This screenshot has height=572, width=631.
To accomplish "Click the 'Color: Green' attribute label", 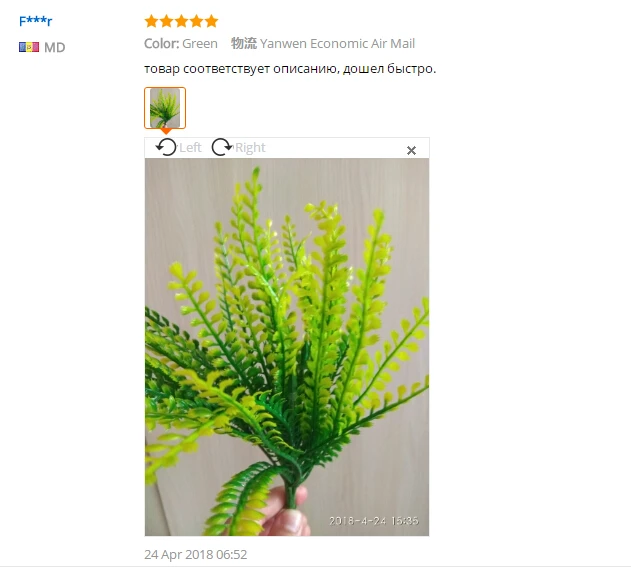I will coord(181,43).
